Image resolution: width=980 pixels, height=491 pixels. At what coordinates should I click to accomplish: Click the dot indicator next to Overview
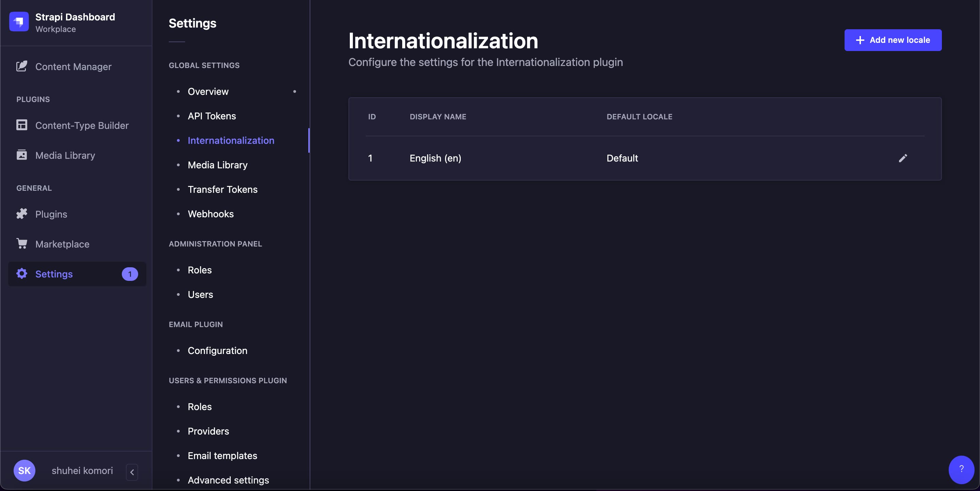tap(294, 91)
